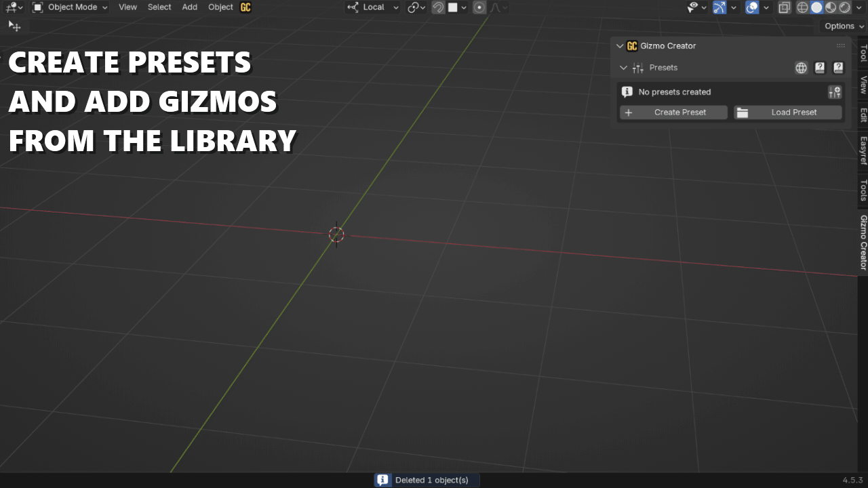The height and width of the screenshot is (488, 868).
Task: Open the Object menu
Action: click(220, 7)
